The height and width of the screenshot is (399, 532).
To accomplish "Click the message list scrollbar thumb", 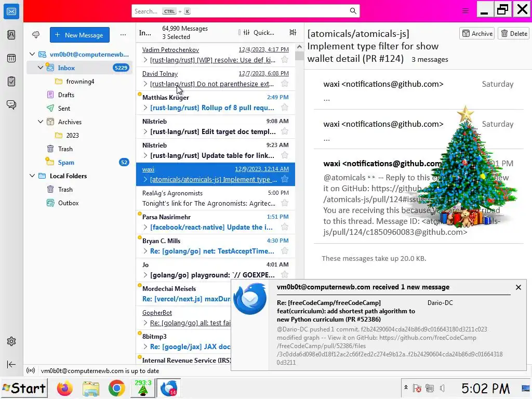I will (299, 56).
